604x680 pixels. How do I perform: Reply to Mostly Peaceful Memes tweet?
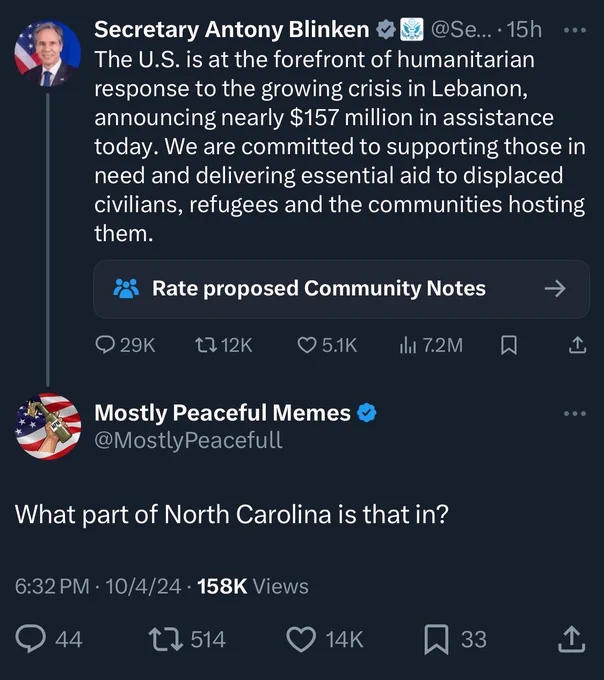click(49, 639)
